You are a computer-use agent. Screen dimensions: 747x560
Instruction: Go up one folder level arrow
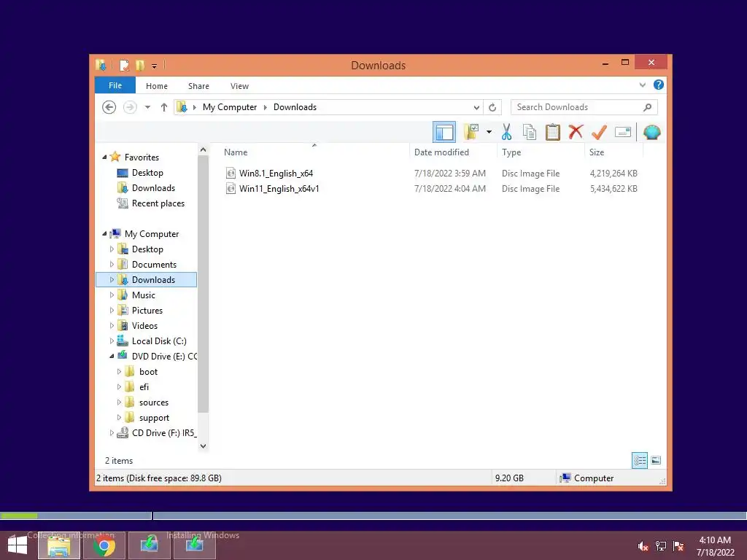tap(164, 107)
